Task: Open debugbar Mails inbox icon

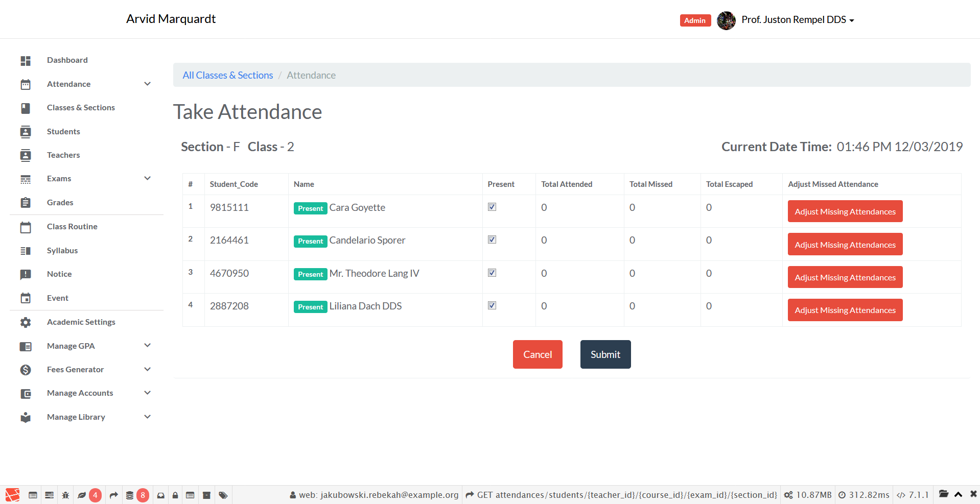Action: tap(160, 495)
